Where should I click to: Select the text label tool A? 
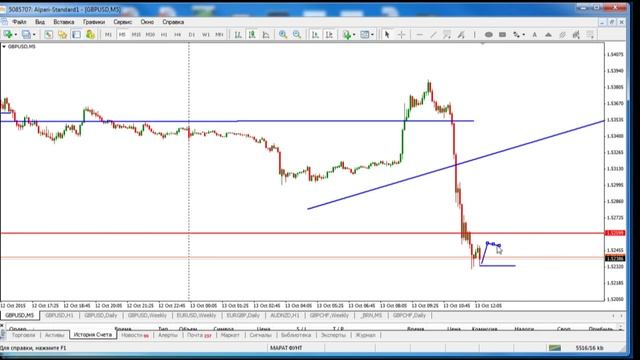click(534, 35)
